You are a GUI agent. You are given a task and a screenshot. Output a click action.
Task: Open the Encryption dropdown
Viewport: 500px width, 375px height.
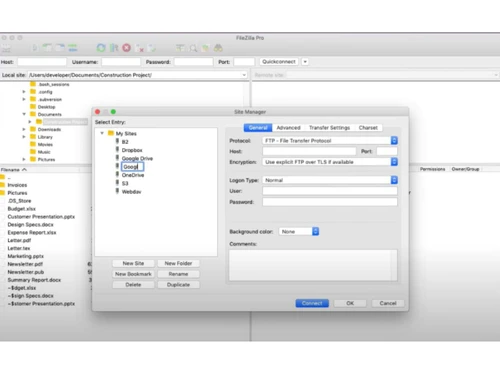[330, 162]
